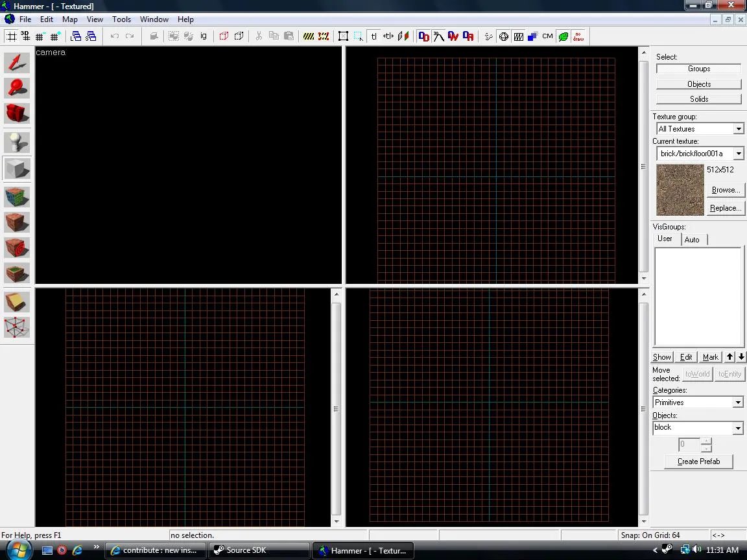This screenshot has width=747, height=560.
Task: Toggle select-by-handles mode
Action: click(x=344, y=36)
